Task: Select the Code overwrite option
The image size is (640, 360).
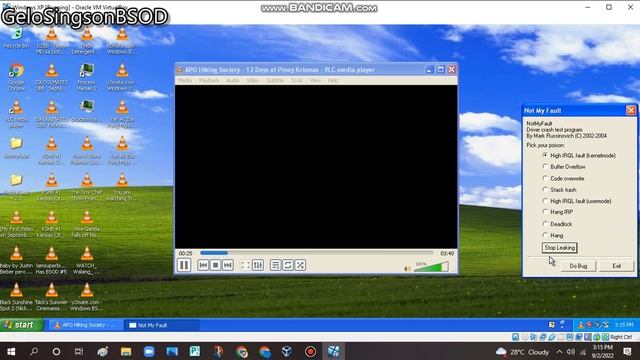Action: pyautogui.click(x=563, y=178)
